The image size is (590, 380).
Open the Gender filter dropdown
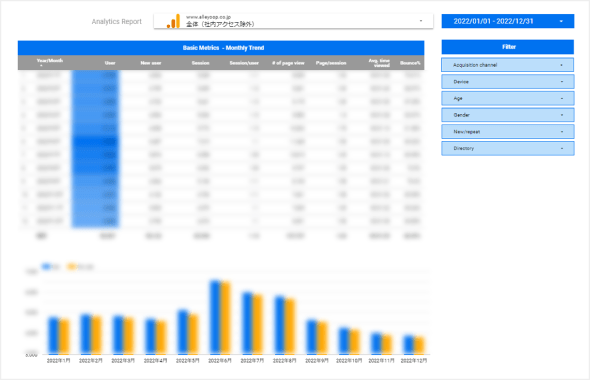pos(508,115)
